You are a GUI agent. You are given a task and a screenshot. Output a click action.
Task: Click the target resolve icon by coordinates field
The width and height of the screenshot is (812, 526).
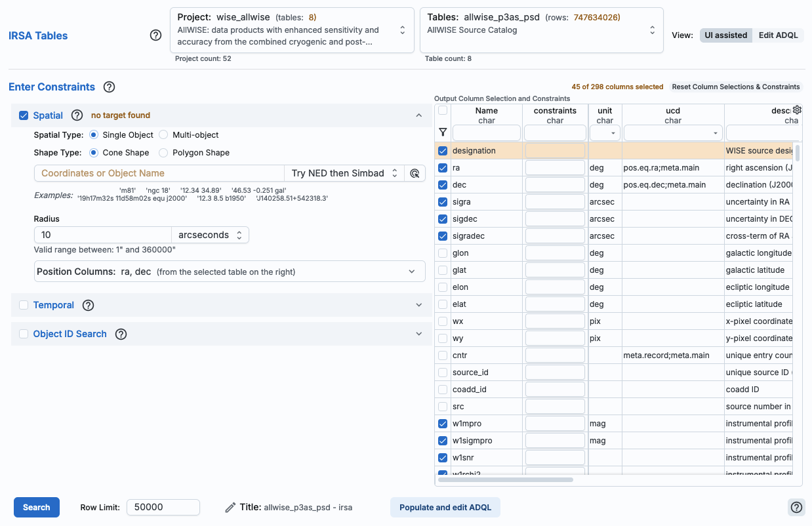point(415,173)
